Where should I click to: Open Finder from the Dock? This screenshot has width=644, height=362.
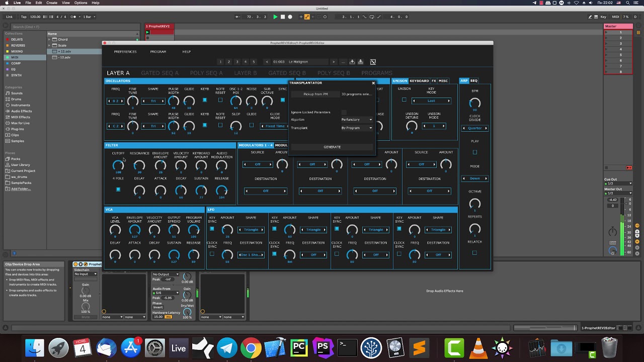[x=35, y=348]
